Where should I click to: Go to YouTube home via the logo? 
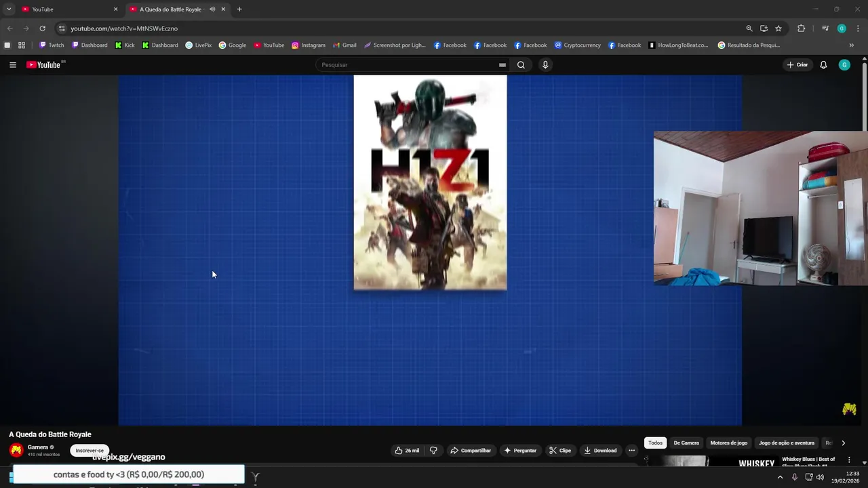tap(45, 65)
